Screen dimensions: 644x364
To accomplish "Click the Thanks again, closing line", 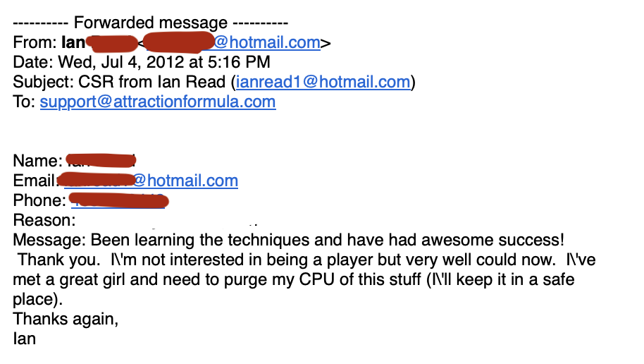I will (x=66, y=319).
